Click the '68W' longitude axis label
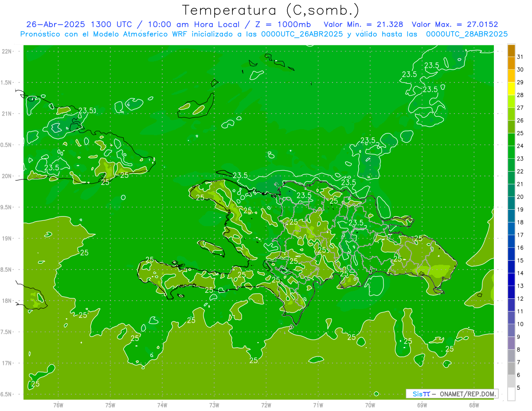The height and width of the screenshot is (411, 532). pyautogui.click(x=474, y=405)
